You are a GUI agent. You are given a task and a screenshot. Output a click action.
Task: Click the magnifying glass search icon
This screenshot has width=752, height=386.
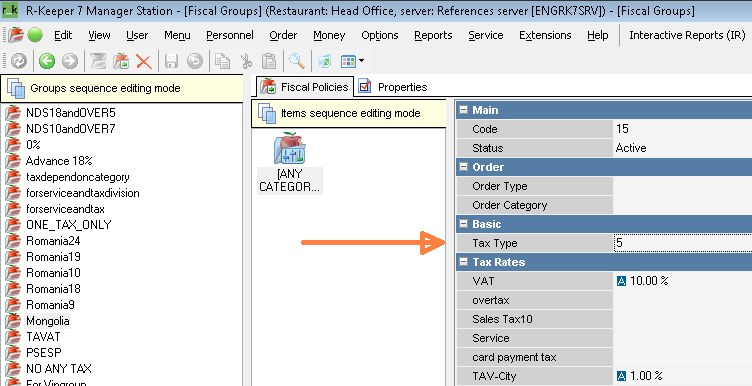pyautogui.click(x=297, y=61)
